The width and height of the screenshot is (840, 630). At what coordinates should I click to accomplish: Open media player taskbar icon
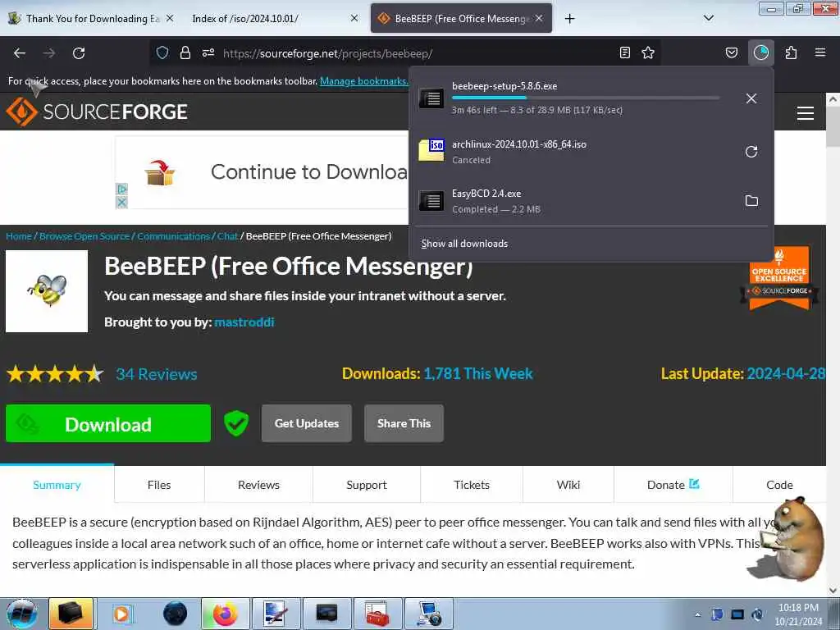point(122,614)
